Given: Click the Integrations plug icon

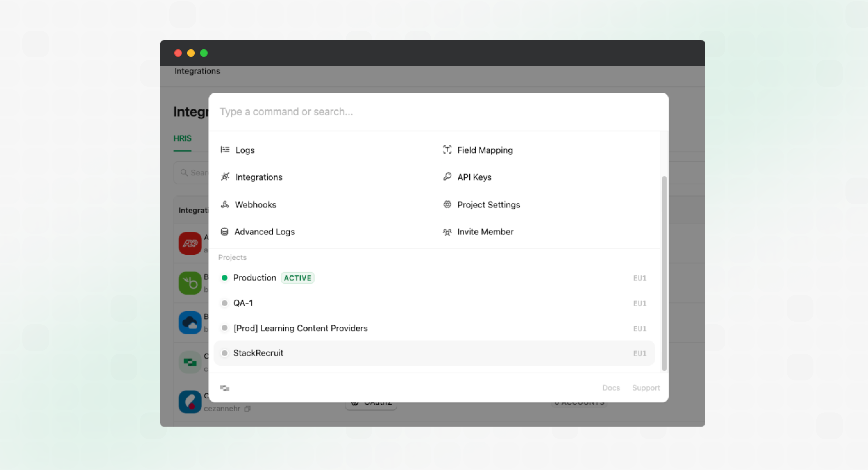Looking at the screenshot, I should 225,177.
